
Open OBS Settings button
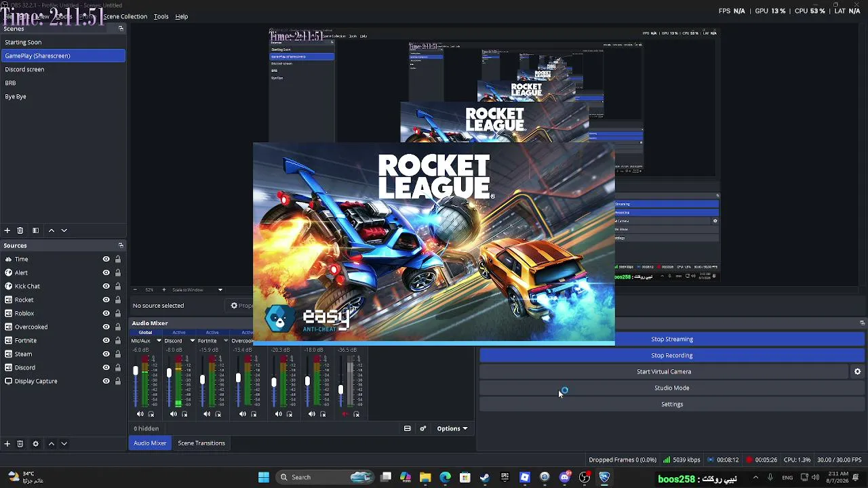pos(672,404)
